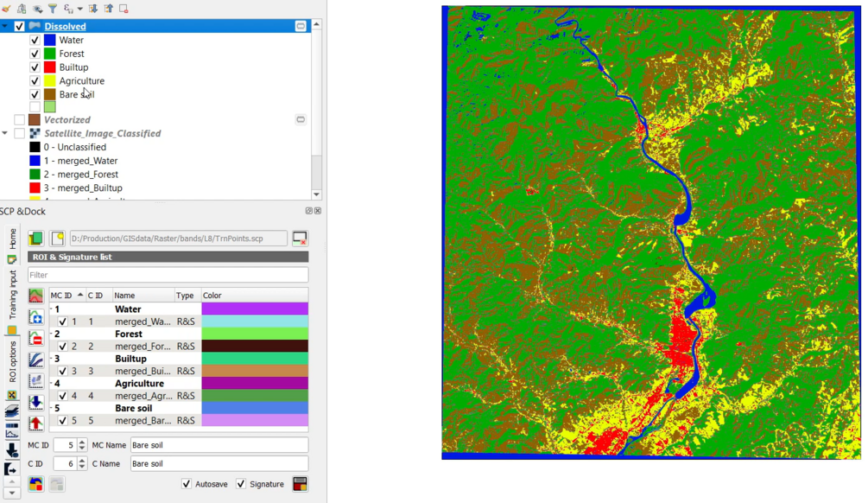Click the SCP download products tab icon

pos(11,449)
